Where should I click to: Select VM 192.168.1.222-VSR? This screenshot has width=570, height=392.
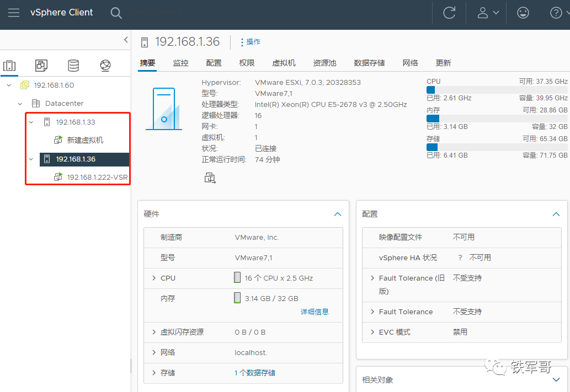point(98,178)
